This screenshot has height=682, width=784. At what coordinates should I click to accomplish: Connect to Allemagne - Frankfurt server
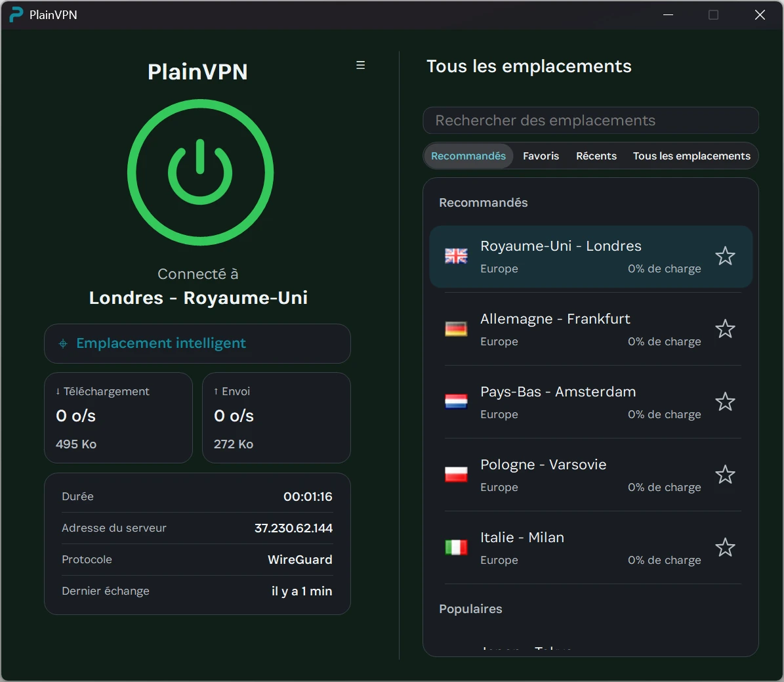click(592, 330)
